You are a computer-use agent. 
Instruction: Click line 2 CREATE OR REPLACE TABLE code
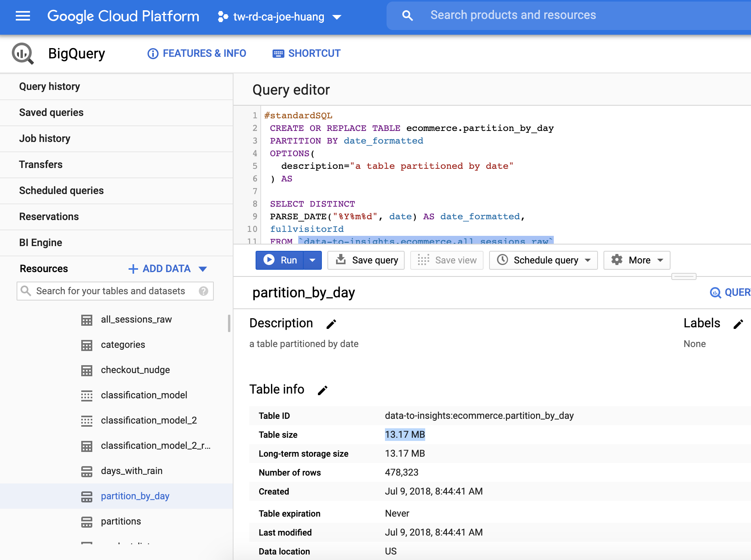412,128
